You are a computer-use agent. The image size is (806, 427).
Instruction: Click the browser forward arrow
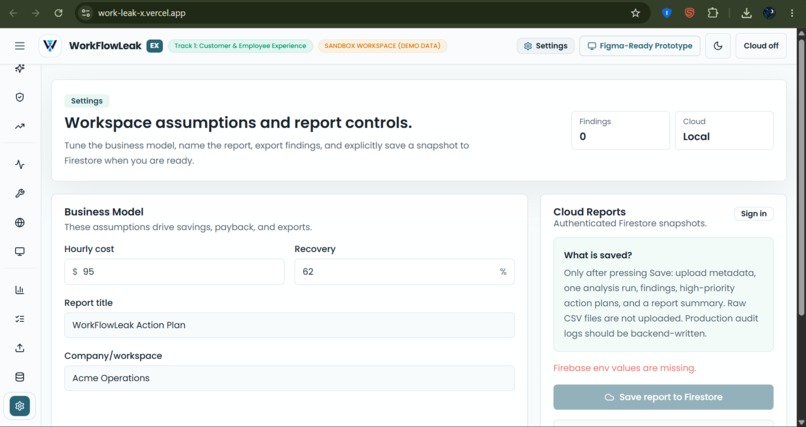35,13
